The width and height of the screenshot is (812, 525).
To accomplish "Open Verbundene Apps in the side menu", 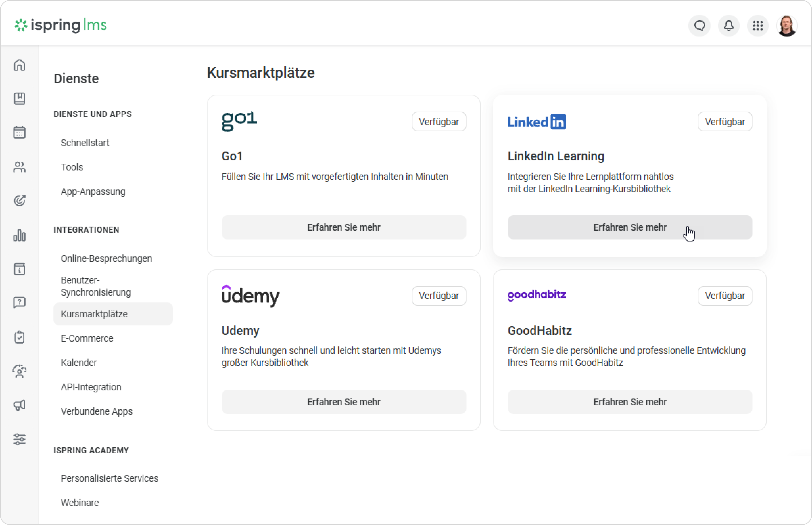I will pyautogui.click(x=97, y=411).
